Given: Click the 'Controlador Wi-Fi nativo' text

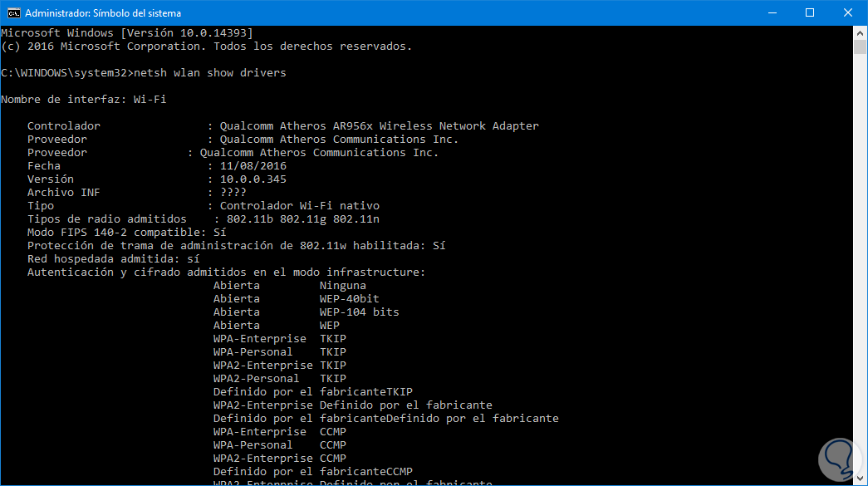Looking at the screenshot, I should 299,206.
